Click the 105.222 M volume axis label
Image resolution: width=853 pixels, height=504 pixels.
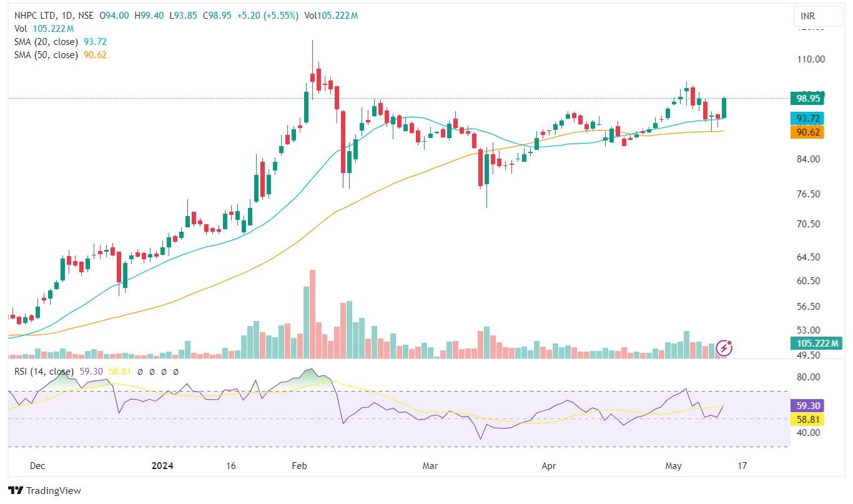coord(816,343)
